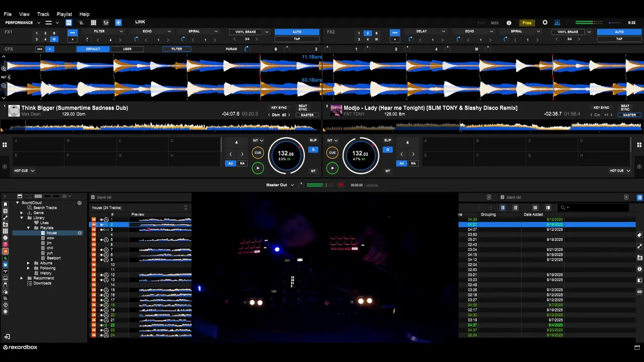644x362 pixels.
Task: Zoom in the waveform magnifier icon
Action: pyautogui.click(x=4, y=68)
